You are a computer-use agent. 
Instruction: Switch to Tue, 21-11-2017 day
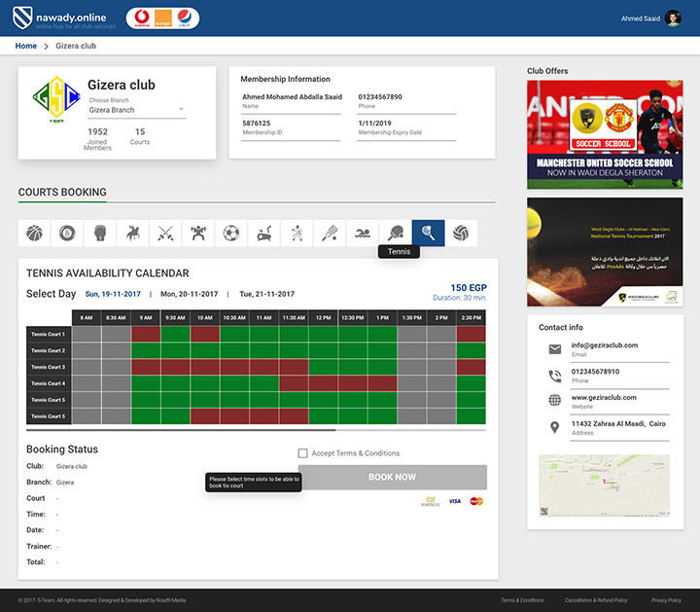265,294
